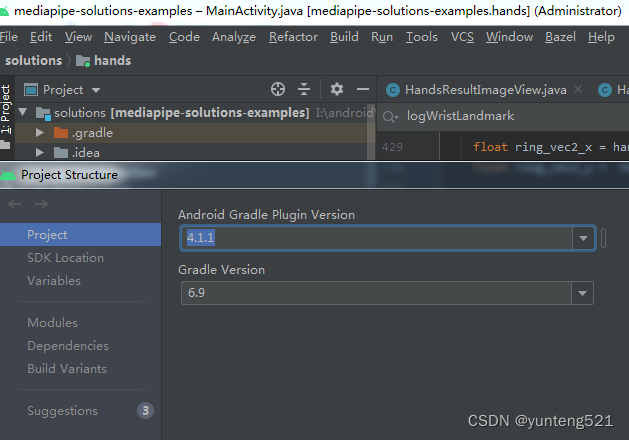
Task: Click the search magnifier icon beside logWristLandmark
Action: [390, 116]
